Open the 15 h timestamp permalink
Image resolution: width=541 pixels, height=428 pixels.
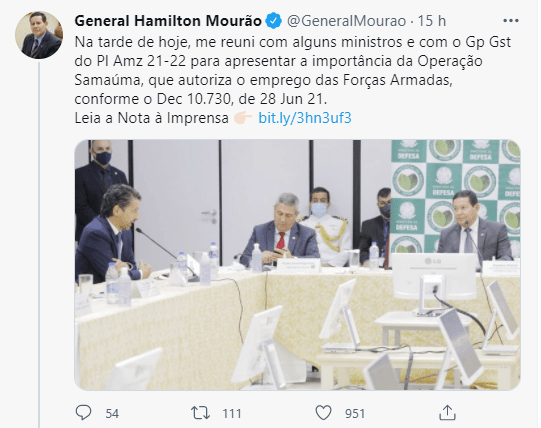432,21
